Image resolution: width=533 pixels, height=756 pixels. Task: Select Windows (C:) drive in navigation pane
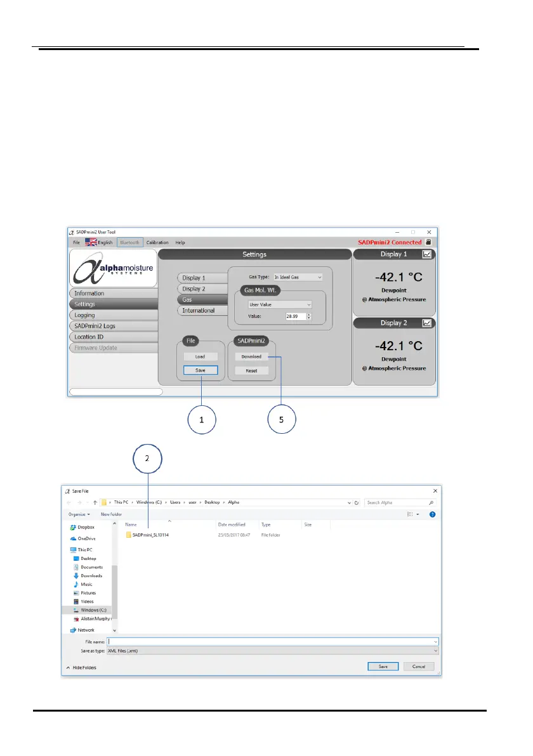tap(89, 610)
